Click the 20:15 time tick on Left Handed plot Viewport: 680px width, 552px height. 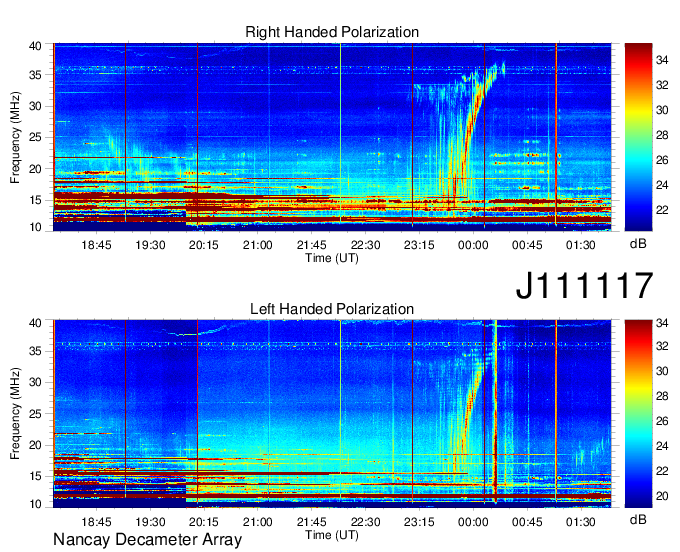point(204,522)
